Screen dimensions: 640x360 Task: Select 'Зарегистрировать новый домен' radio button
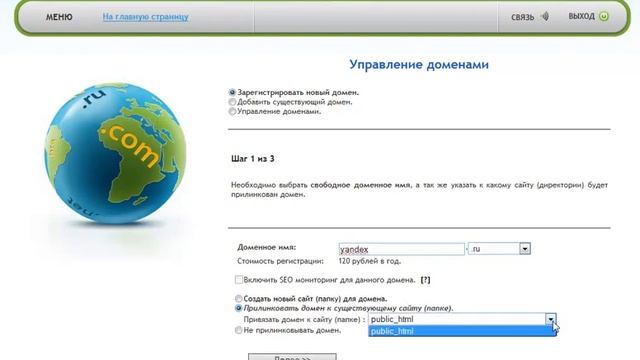232,93
